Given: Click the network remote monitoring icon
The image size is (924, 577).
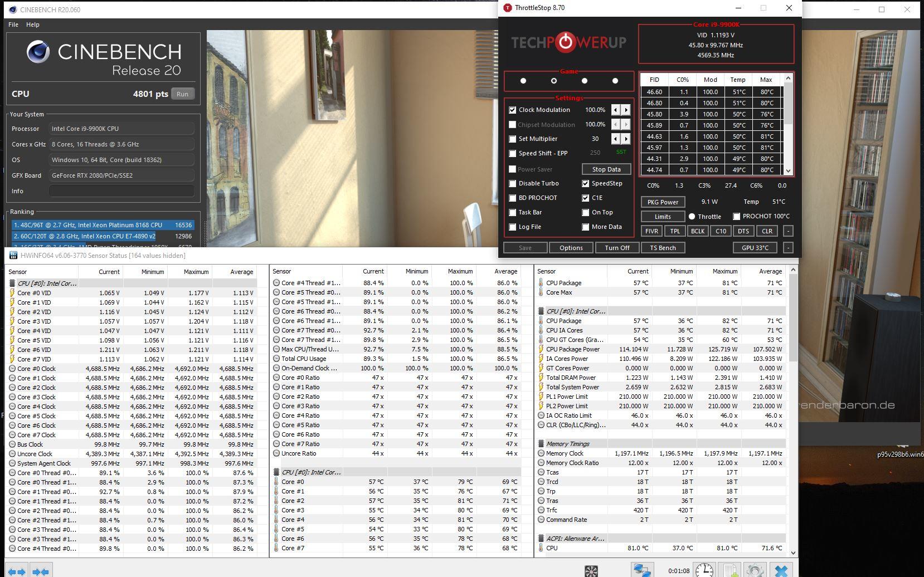Looking at the screenshot, I should [641, 570].
